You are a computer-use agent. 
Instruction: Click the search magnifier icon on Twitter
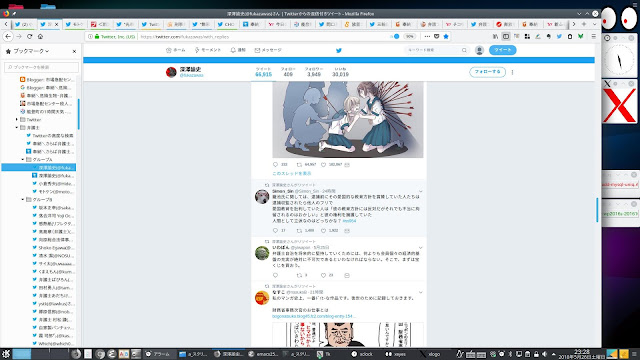(464, 50)
